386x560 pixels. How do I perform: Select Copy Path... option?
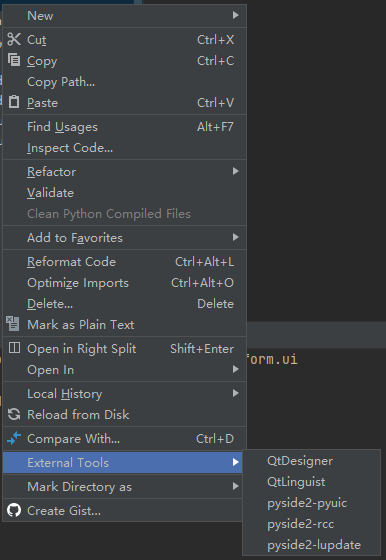(x=124, y=82)
